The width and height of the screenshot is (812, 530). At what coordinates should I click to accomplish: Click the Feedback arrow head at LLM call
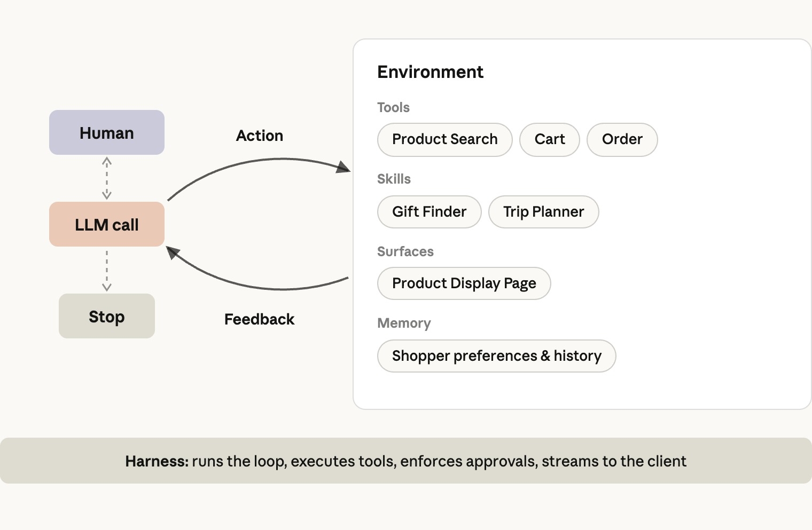coord(173,252)
